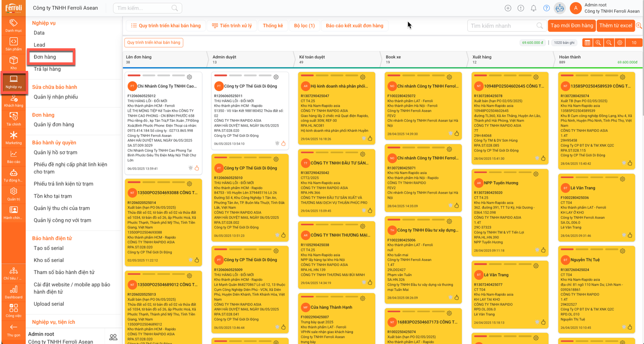This screenshot has width=644, height=344.
Task: Open the chatbot robot assistant icon
Action: tap(560, 8)
